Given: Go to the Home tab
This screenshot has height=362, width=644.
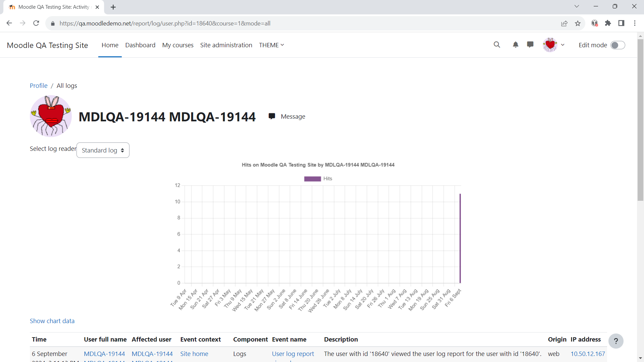Looking at the screenshot, I should pyautogui.click(x=110, y=45).
